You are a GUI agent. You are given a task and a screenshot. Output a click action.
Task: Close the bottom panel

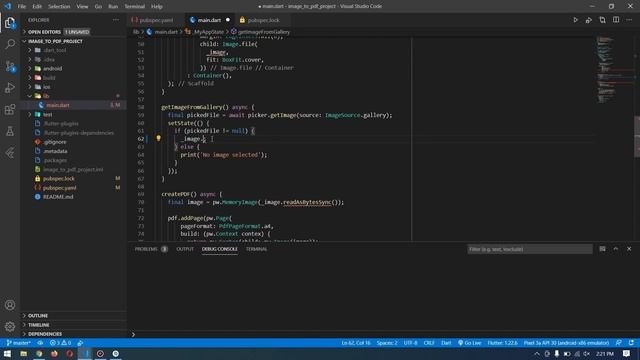coord(629,249)
